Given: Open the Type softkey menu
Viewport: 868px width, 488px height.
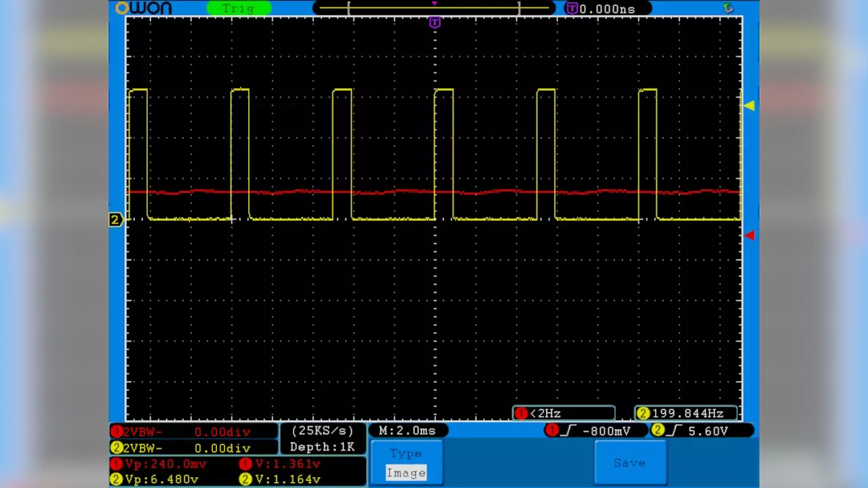Looking at the screenshot, I should [406, 453].
